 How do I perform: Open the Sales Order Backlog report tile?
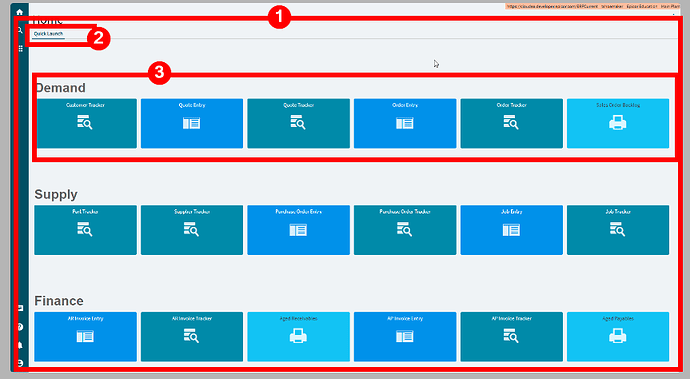click(618, 123)
